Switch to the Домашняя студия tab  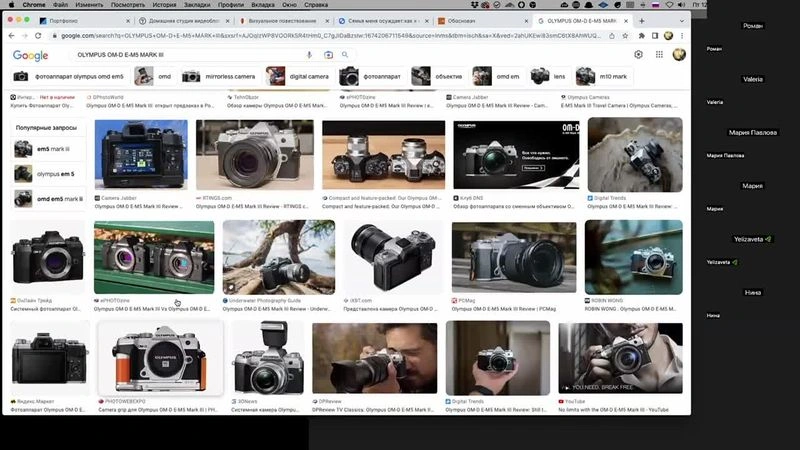pos(184,21)
